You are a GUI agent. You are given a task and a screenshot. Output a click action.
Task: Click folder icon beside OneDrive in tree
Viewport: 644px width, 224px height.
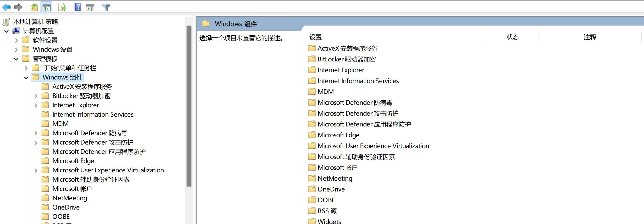[x=45, y=207]
